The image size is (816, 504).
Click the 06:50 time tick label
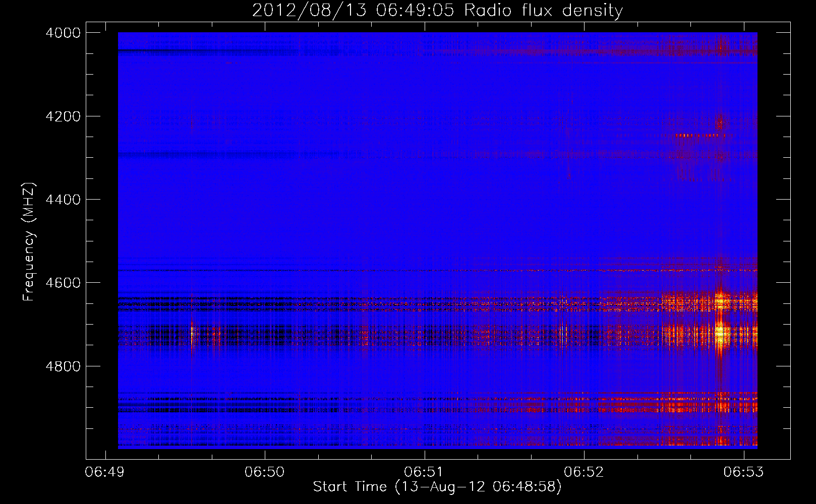[x=265, y=472]
